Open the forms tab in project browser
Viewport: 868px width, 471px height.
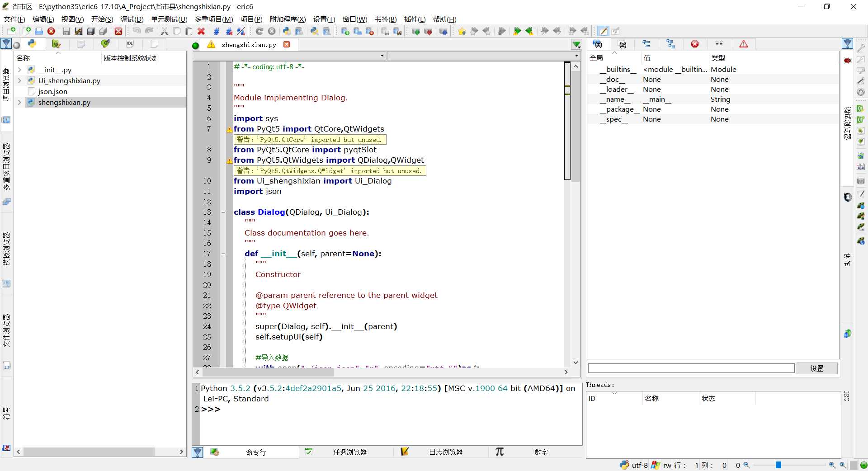(x=57, y=43)
